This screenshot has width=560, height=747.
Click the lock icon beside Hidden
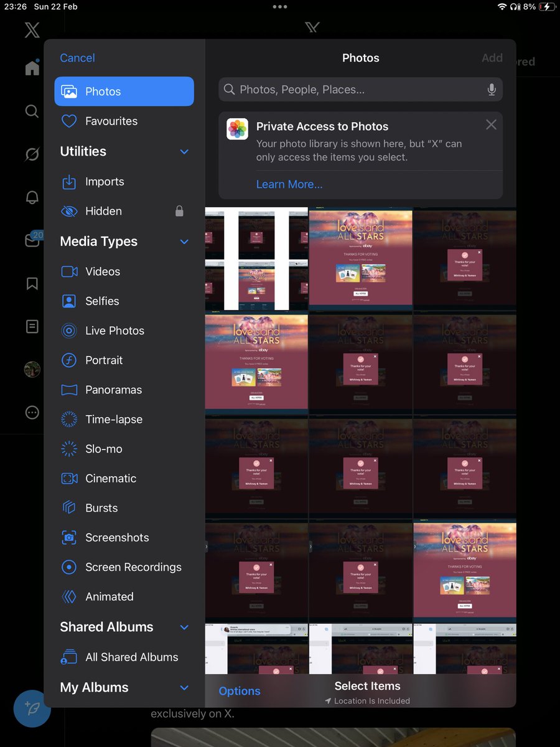179,211
